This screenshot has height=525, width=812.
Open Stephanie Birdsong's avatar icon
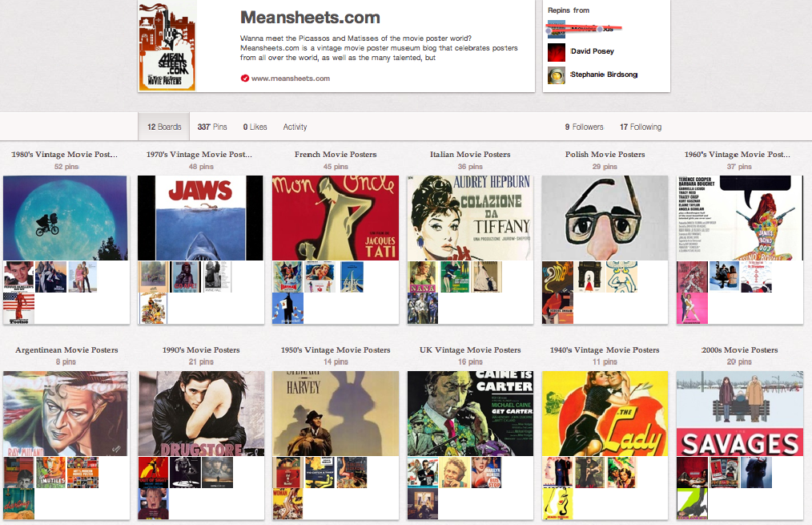click(557, 75)
